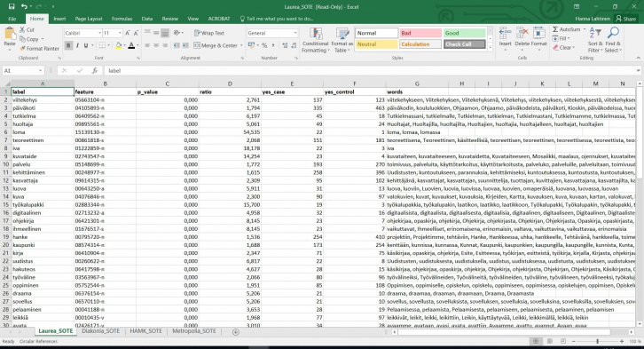Open Find & Select magnifier
Viewport: 644px width, 349px height.
(x=613, y=40)
